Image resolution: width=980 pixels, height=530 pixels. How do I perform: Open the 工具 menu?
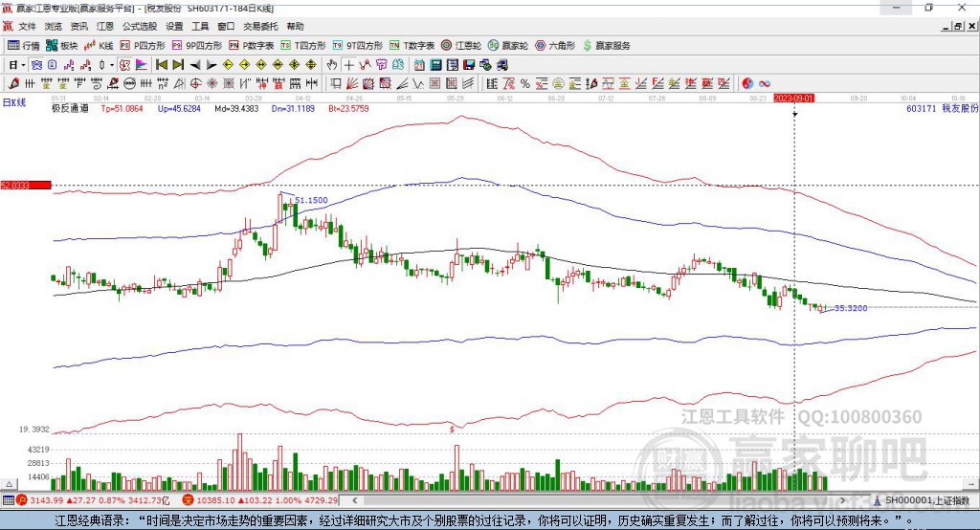click(x=200, y=26)
